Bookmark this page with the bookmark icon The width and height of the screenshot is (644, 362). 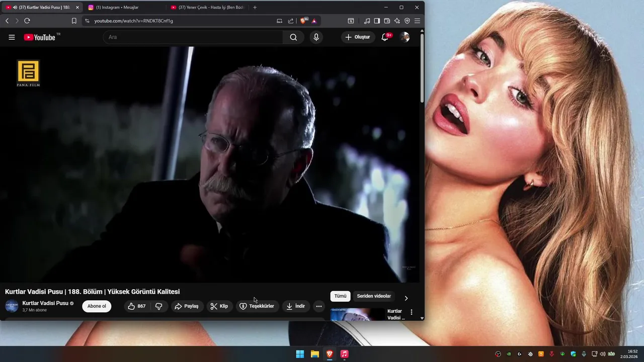coord(74,21)
